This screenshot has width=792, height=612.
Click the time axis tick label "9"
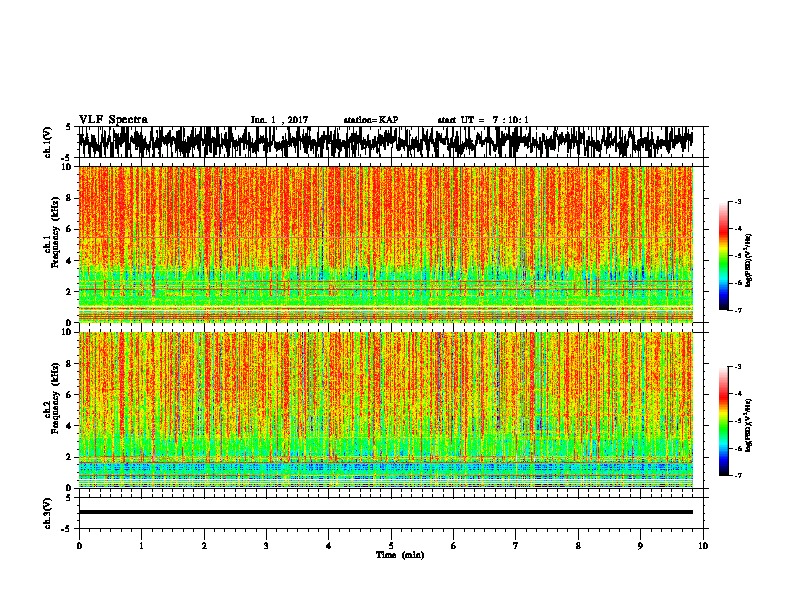click(x=640, y=546)
